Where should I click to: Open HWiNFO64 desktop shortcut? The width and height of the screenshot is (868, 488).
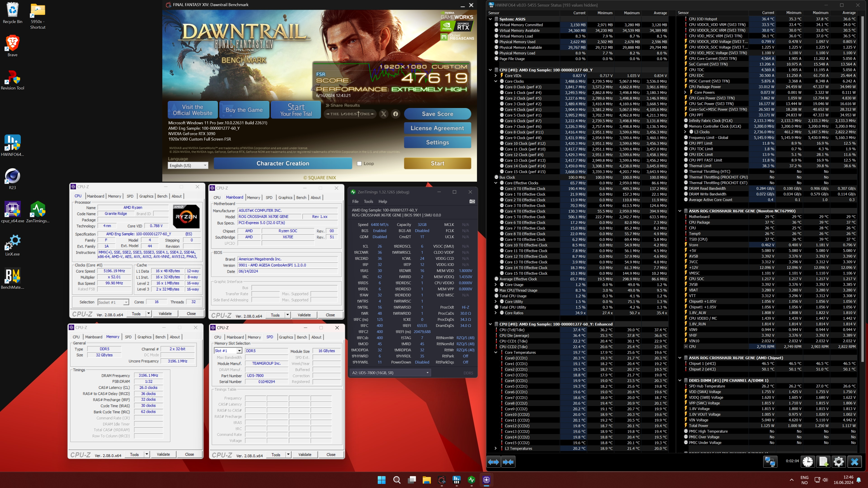12,146
